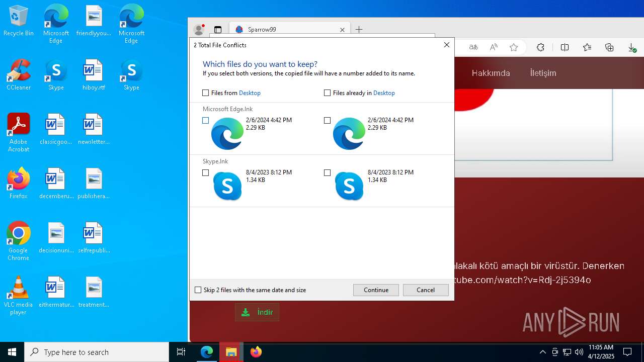Image resolution: width=644 pixels, height=362 pixels.
Task: Select the eithermatur Word document icon
Action: pyautogui.click(x=56, y=293)
